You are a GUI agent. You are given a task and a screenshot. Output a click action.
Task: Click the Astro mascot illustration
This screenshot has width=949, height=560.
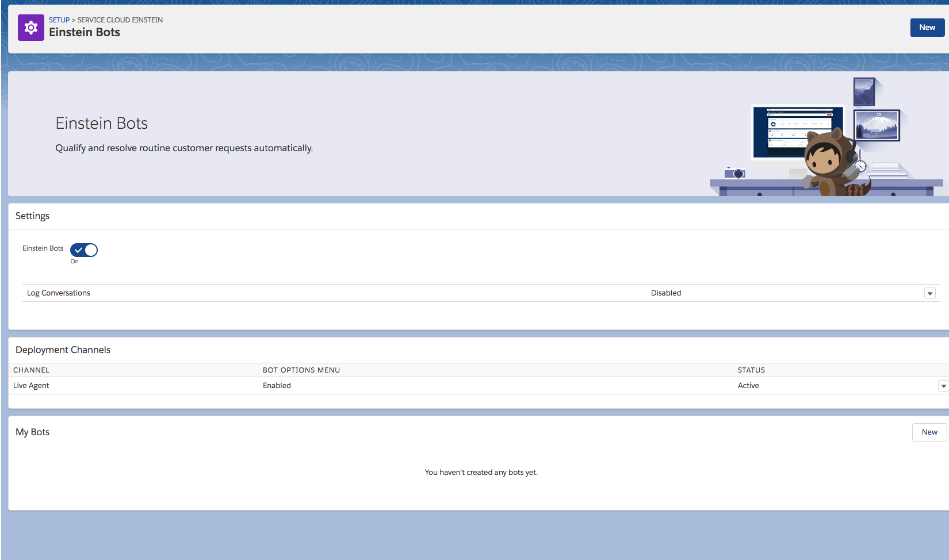(x=833, y=163)
